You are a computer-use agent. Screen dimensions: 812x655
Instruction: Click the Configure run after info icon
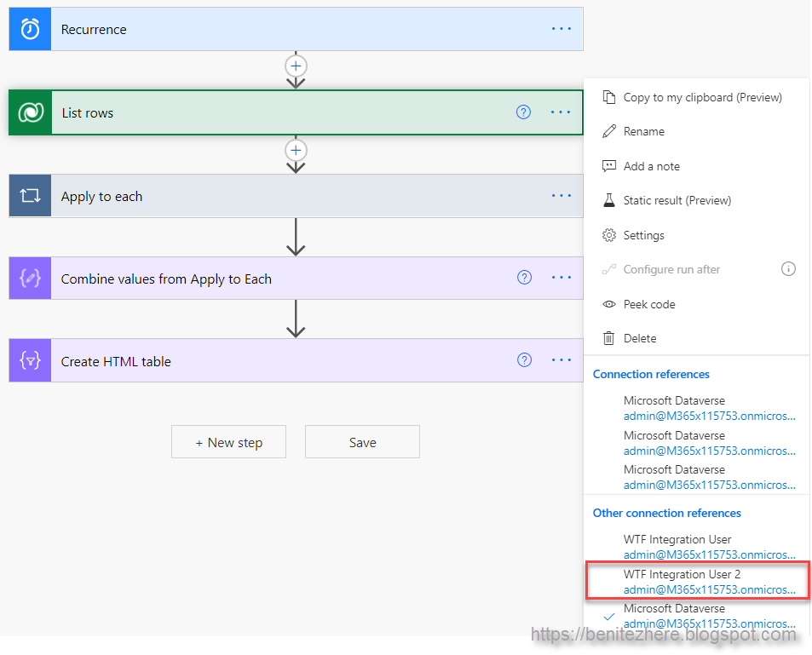788,268
